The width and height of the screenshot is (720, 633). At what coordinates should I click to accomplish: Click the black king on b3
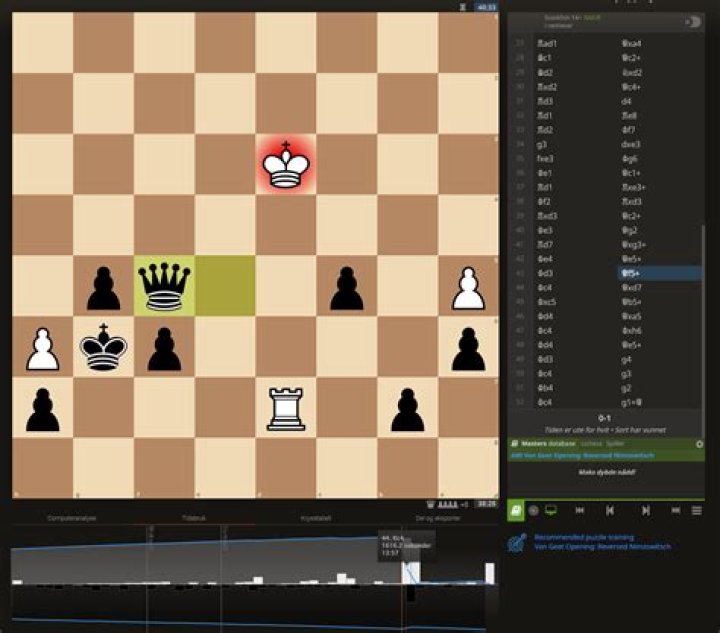click(x=103, y=346)
